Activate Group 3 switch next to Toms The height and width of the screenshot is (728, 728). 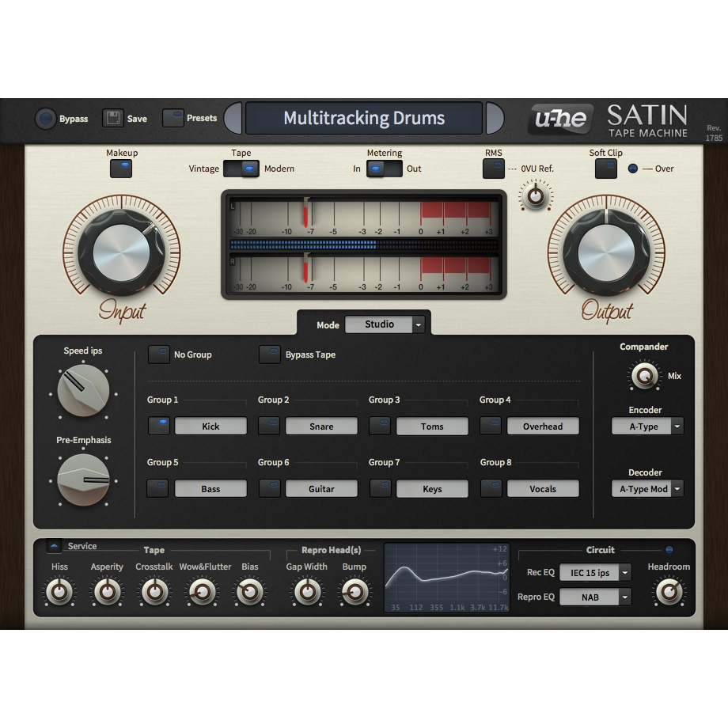point(380,426)
